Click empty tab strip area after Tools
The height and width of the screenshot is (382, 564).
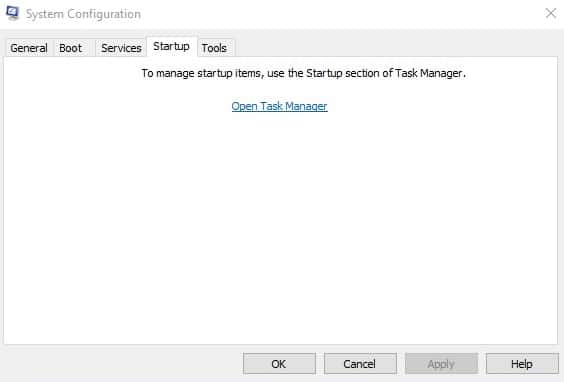(396, 47)
